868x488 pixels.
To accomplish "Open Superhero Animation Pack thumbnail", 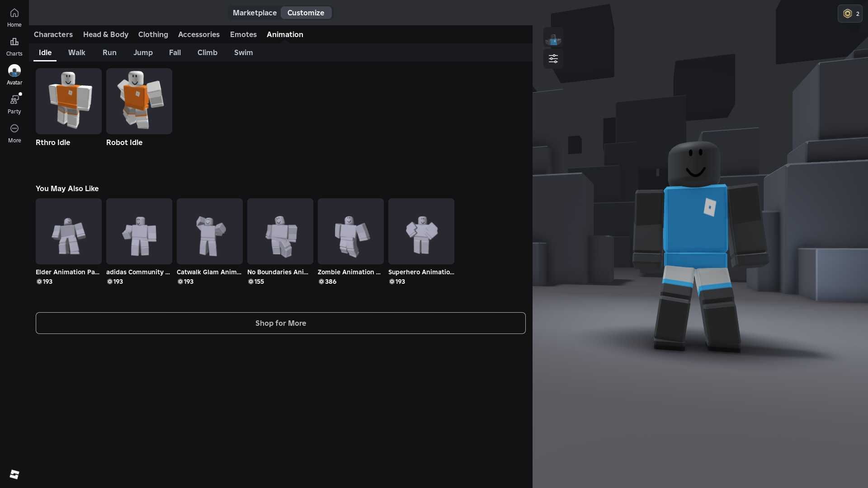I will click(421, 231).
